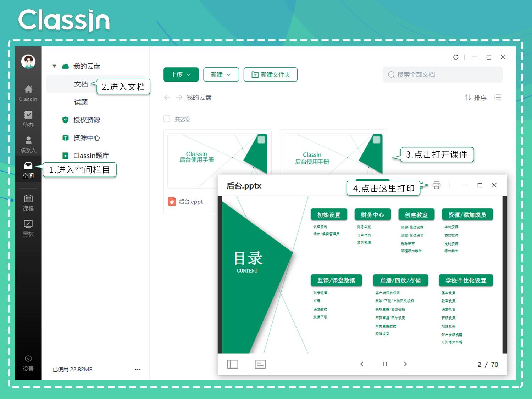The height and width of the screenshot is (399, 532).
Task: Click 直播/回放/存储 in the slide
Action: coord(400,280)
